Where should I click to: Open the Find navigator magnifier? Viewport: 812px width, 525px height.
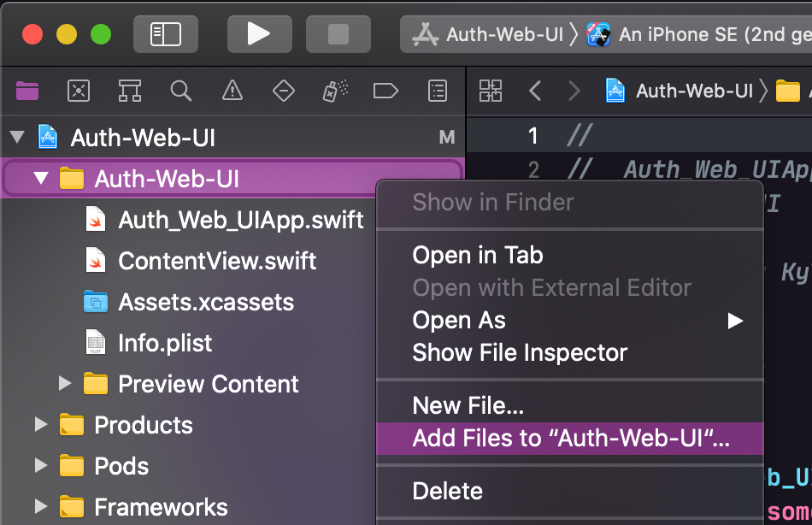coord(180,91)
